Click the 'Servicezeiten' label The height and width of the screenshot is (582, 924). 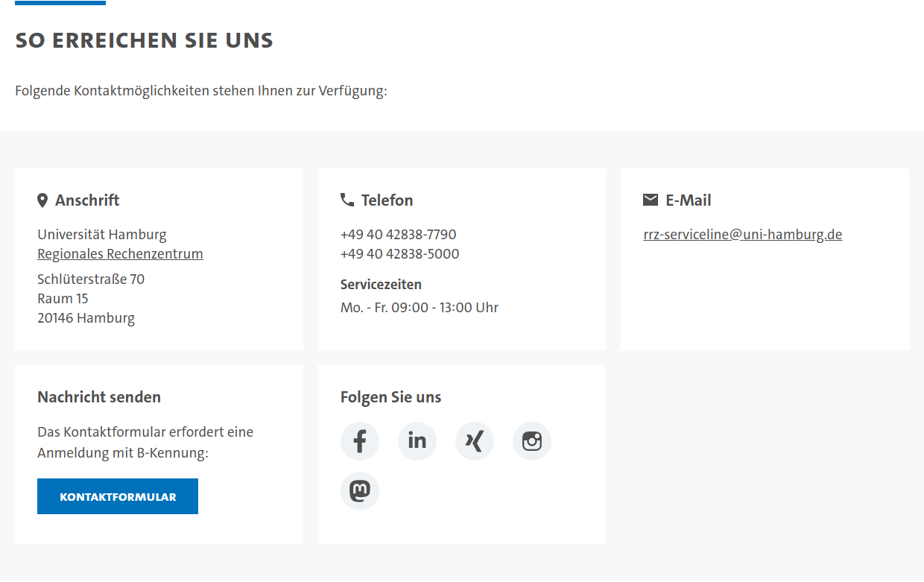381,285
